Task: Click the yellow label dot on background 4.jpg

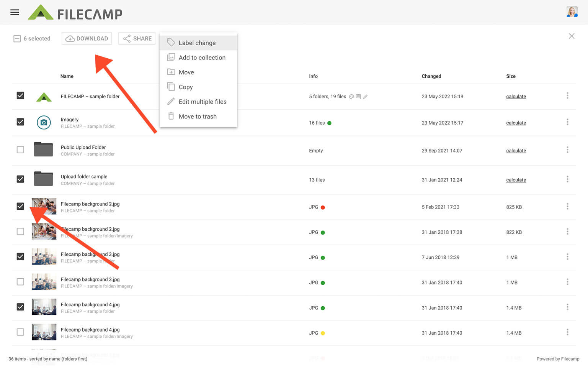Action: [x=323, y=333]
